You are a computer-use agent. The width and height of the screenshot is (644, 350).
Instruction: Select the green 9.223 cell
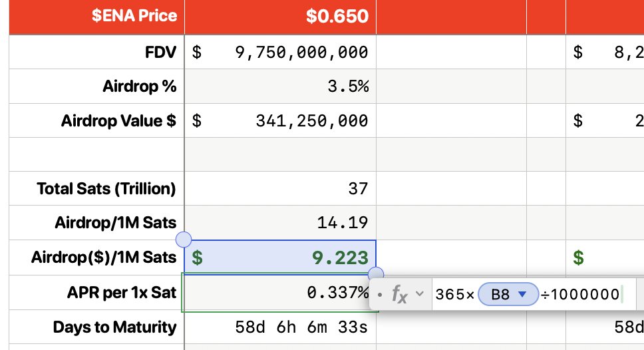[280, 257]
